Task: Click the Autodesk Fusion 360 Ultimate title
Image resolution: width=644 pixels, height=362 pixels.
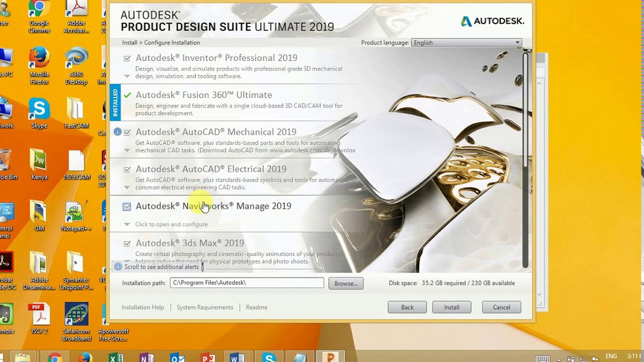Action: tap(204, 95)
